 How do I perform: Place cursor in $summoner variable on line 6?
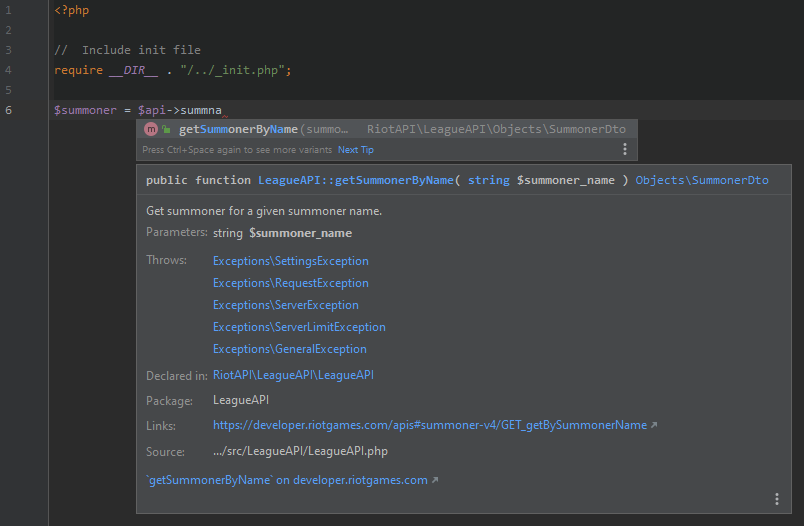click(85, 110)
